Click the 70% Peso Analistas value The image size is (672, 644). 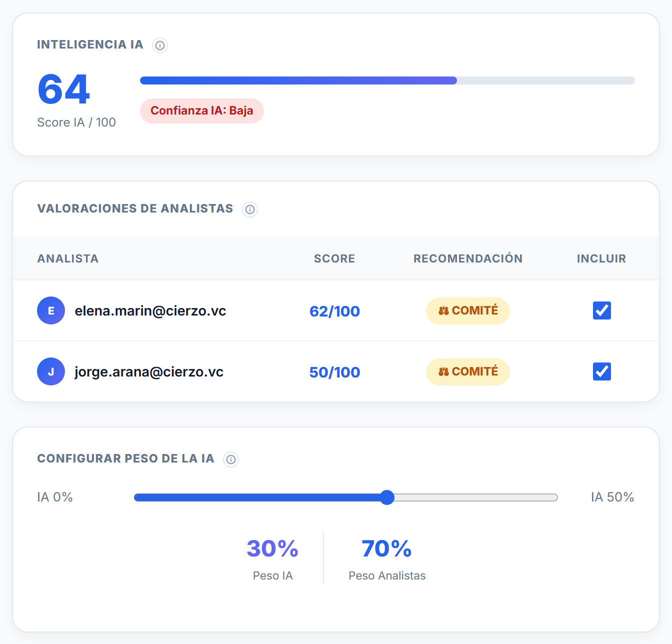pyautogui.click(x=387, y=548)
